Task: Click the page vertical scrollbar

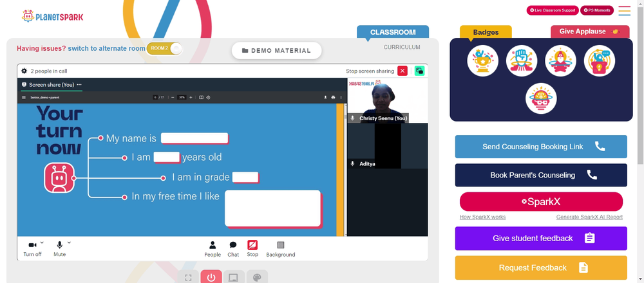Action: pos(640,86)
